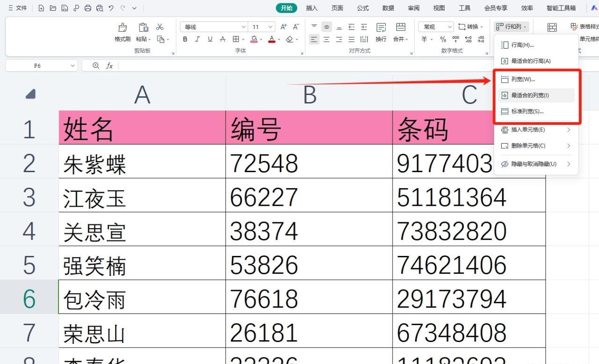The height and width of the screenshot is (364, 599).
Task: Switch to the 数据 tab
Action: pyautogui.click(x=388, y=8)
